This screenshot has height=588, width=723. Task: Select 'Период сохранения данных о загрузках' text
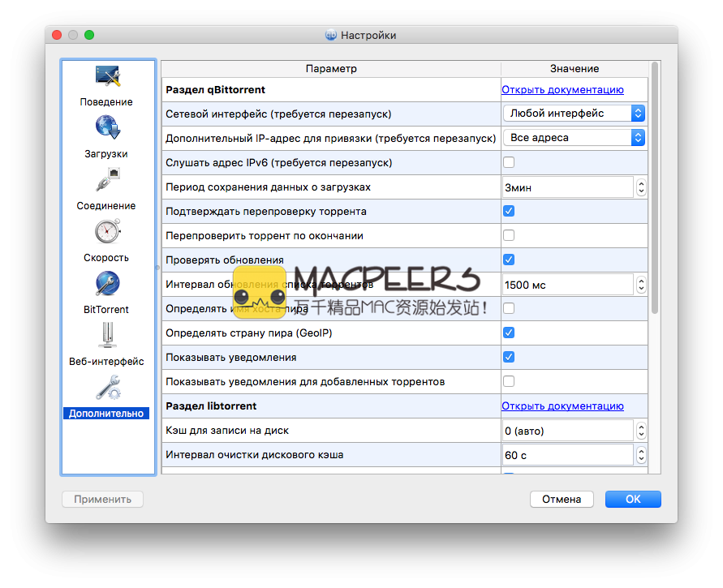coord(268,187)
